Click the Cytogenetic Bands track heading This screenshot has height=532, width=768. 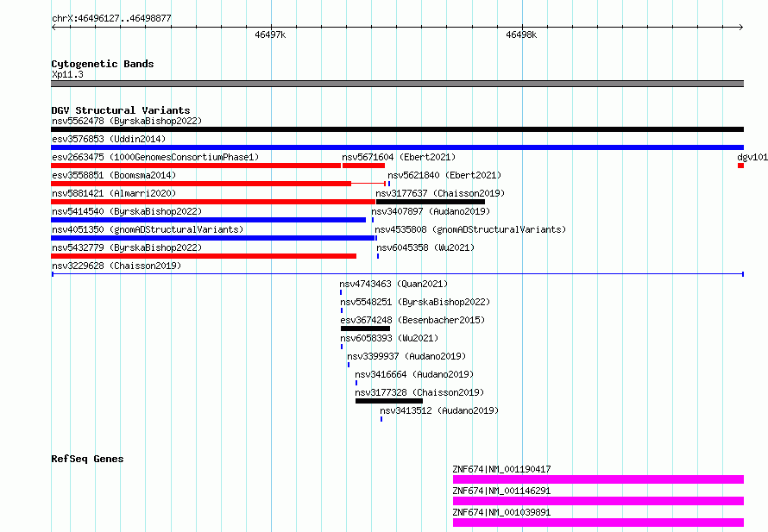(x=103, y=64)
